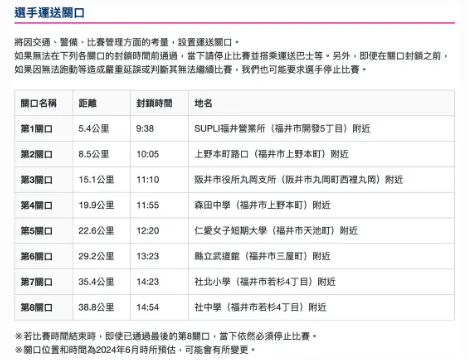The height and width of the screenshot is (360, 468).
Task: Click the closing time 9:38
Action: pos(145,129)
